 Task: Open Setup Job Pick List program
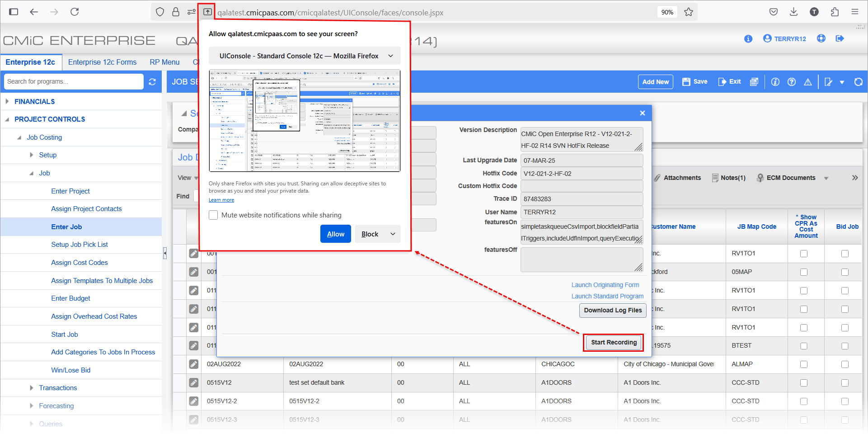pos(80,245)
